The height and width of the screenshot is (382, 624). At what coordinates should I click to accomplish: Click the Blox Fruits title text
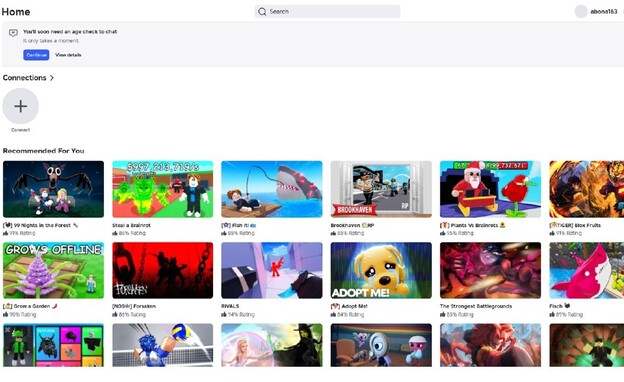575,225
